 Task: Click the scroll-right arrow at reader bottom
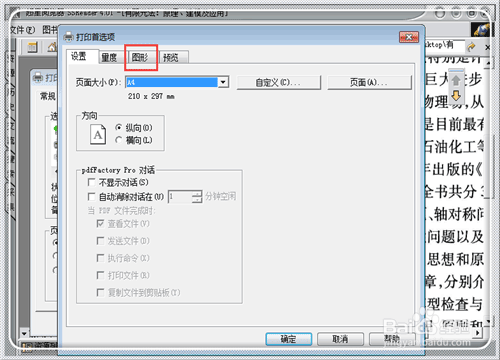(478, 333)
